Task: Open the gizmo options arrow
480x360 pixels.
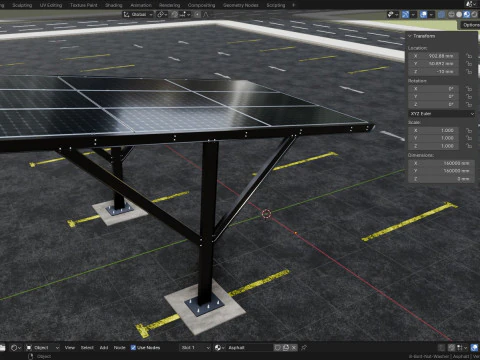Action: (x=413, y=14)
